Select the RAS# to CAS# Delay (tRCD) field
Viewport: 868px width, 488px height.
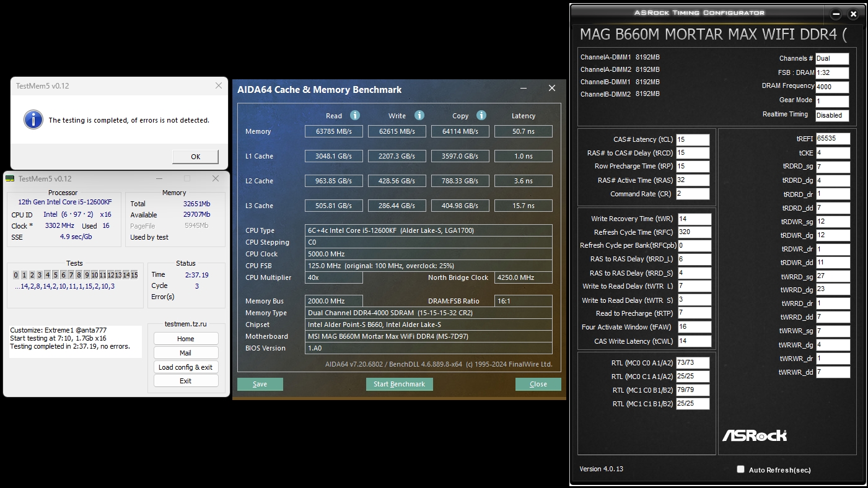coord(693,153)
